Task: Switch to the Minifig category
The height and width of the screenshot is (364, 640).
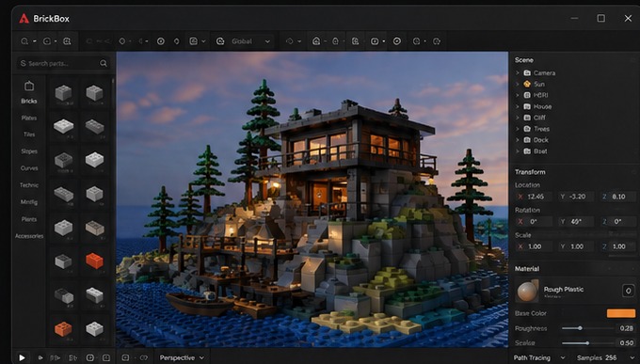Action: (29, 202)
